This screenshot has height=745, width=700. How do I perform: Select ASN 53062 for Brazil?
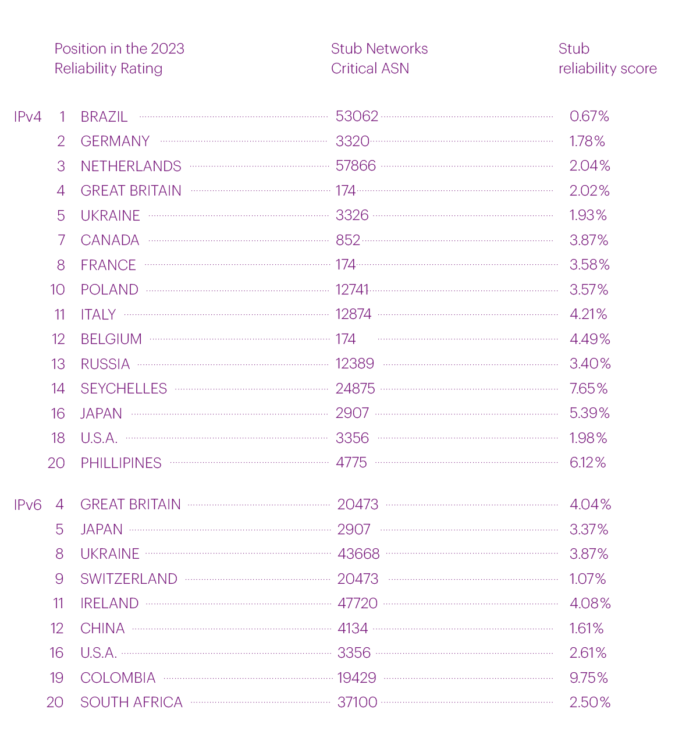(x=357, y=116)
